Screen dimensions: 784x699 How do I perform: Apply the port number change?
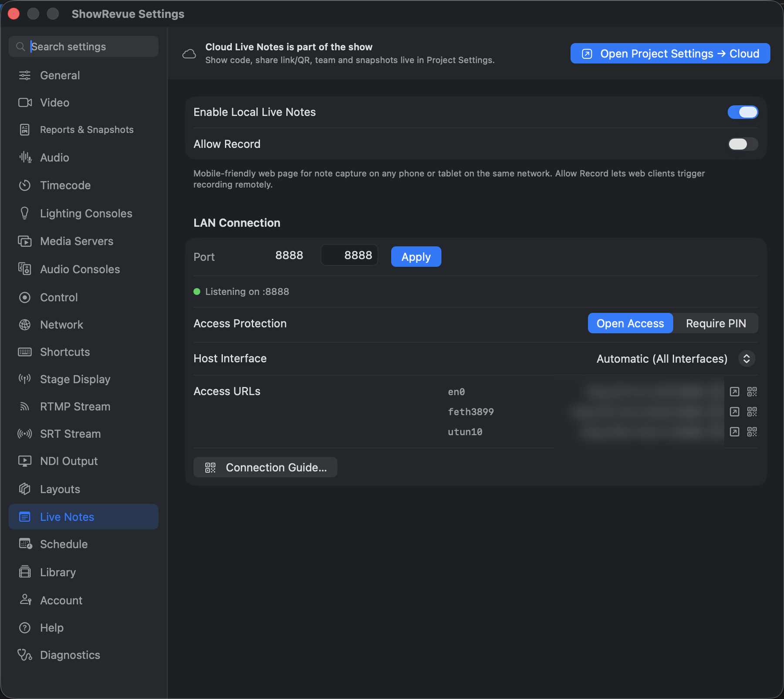click(x=416, y=257)
